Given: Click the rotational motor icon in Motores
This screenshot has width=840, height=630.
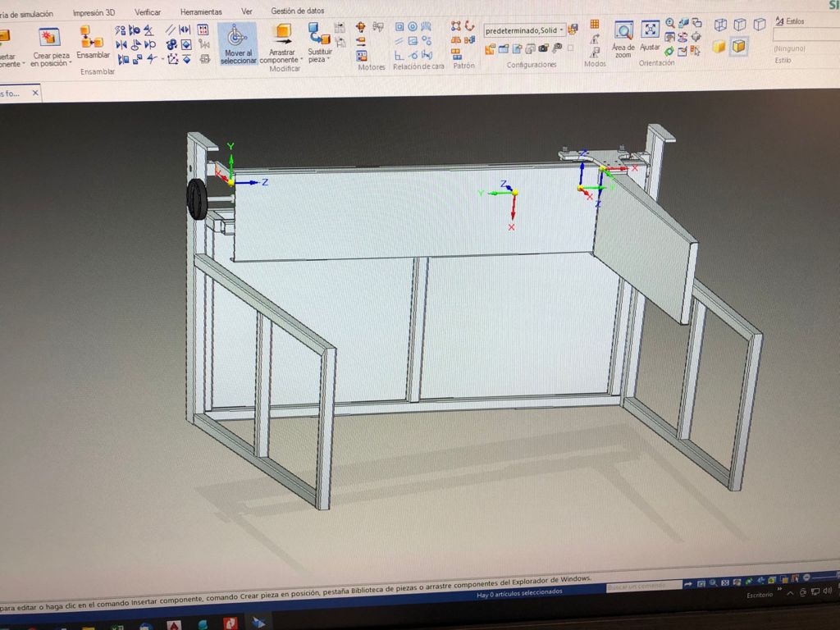Looking at the screenshot, I should (361, 27).
